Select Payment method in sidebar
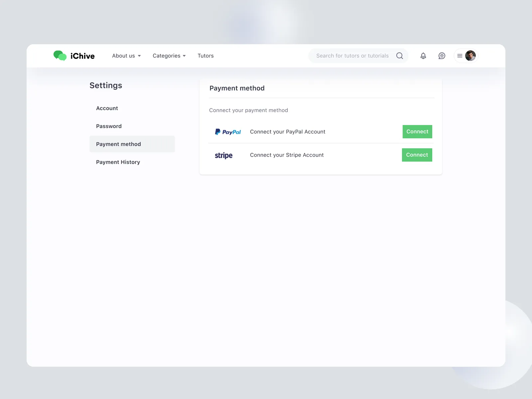 click(132, 144)
